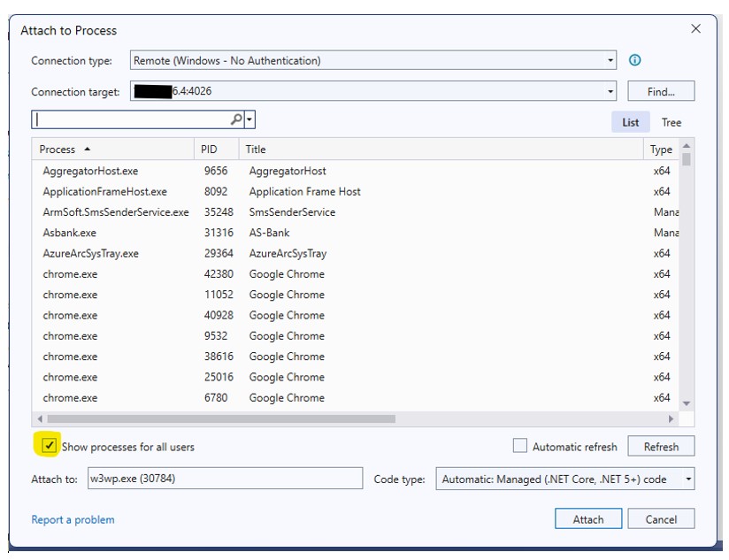Viewport: 729px width, 560px height.
Task: Click horizontal scrollbar right arrow
Action: pyautogui.click(x=671, y=418)
